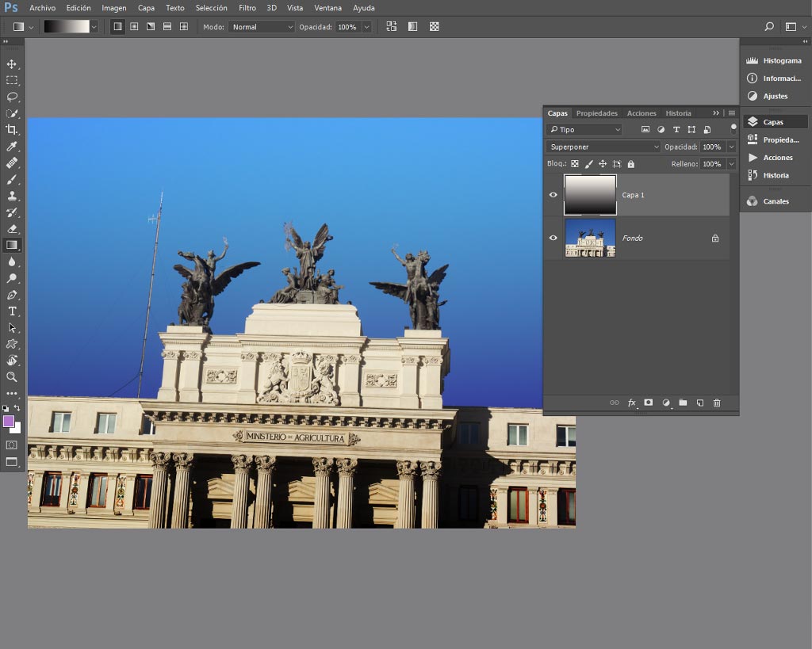Hide the Capa 1 layer
The image size is (812, 649).
[x=553, y=195]
